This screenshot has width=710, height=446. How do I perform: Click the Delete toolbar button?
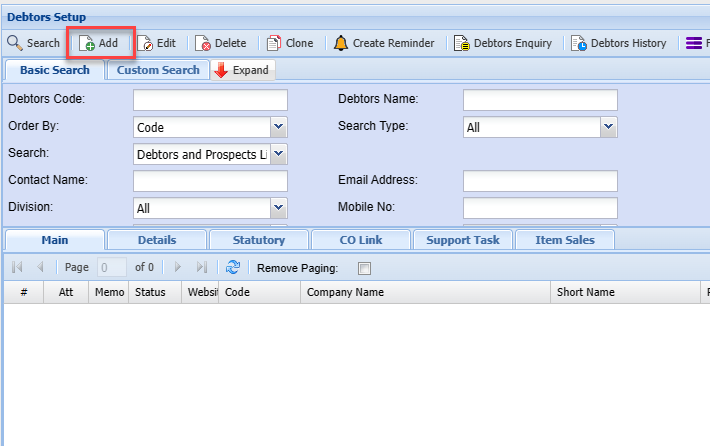pyautogui.click(x=221, y=43)
